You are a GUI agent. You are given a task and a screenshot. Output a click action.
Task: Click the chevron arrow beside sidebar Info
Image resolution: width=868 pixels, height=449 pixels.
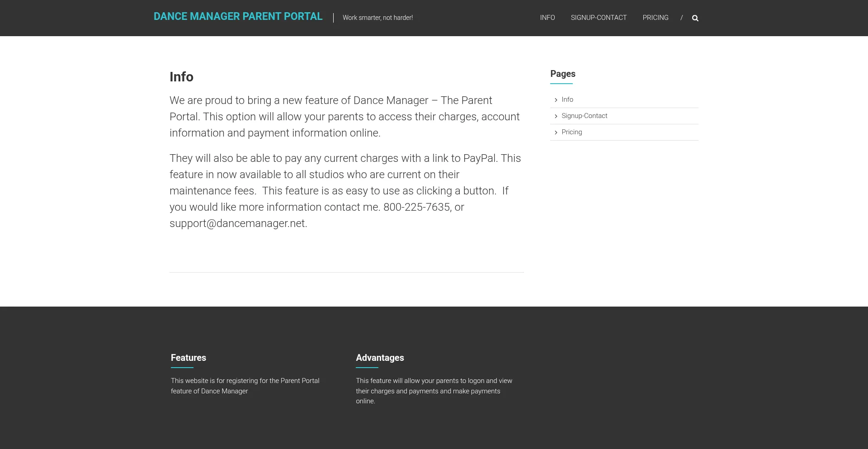(556, 100)
